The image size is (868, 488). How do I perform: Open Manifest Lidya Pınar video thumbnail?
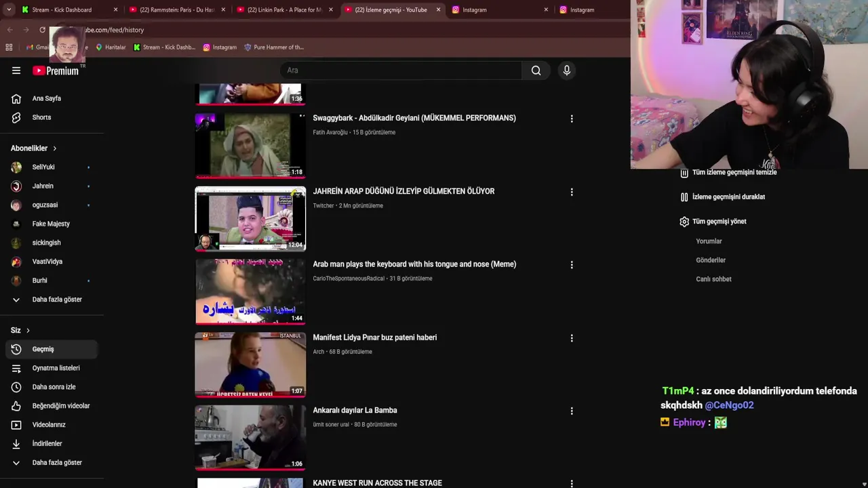click(x=250, y=365)
